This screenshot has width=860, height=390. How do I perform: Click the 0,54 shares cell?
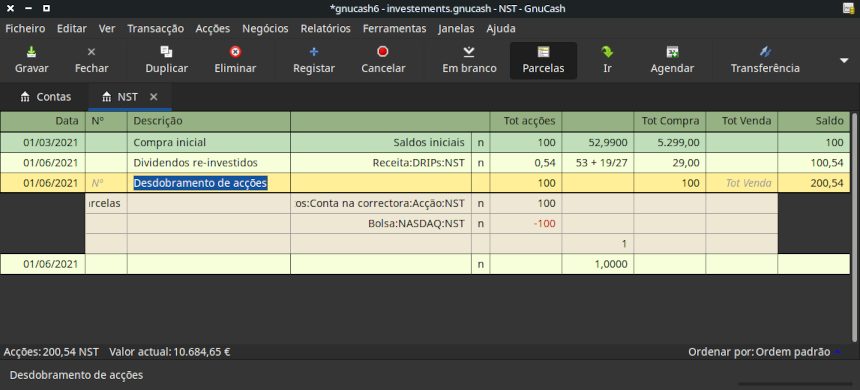pos(525,163)
